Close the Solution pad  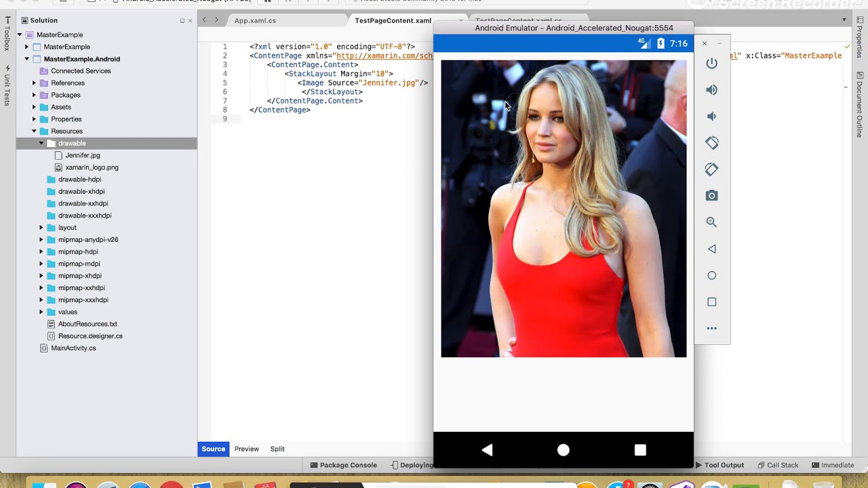pos(190,20)
